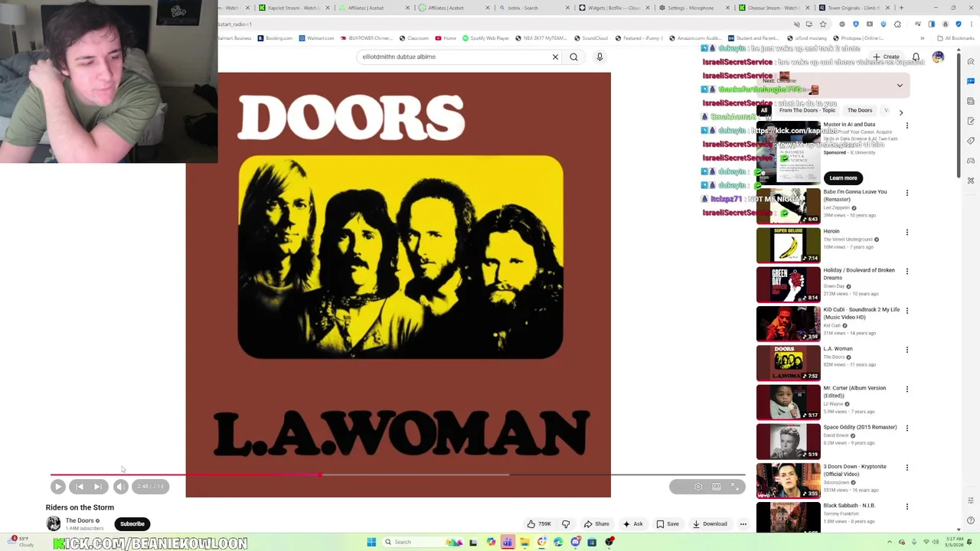This screenshot has width=980, height=551.
Task: Open Heroin banana album thumbnail
Action: coord(788,245)
